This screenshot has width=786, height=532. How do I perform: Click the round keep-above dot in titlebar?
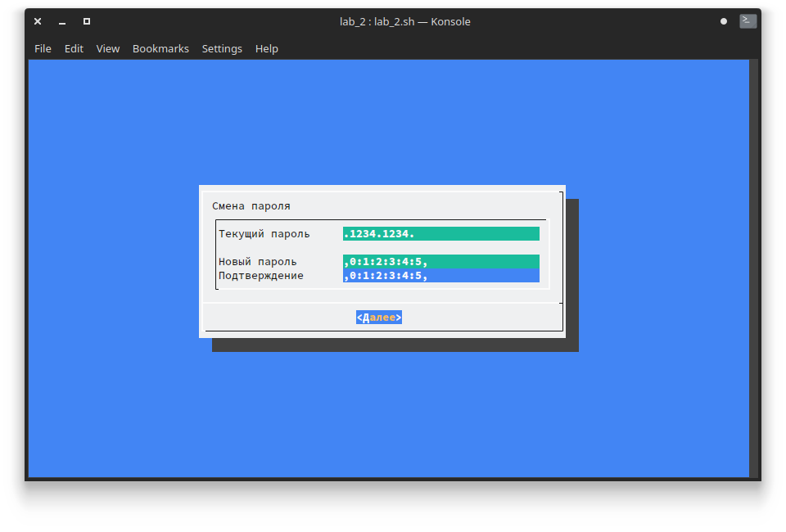point(723,21)
